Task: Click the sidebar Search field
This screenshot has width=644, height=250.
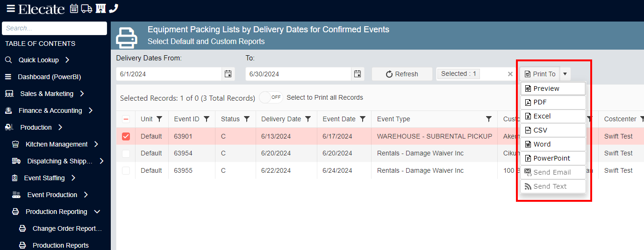Action: (55, 28)
